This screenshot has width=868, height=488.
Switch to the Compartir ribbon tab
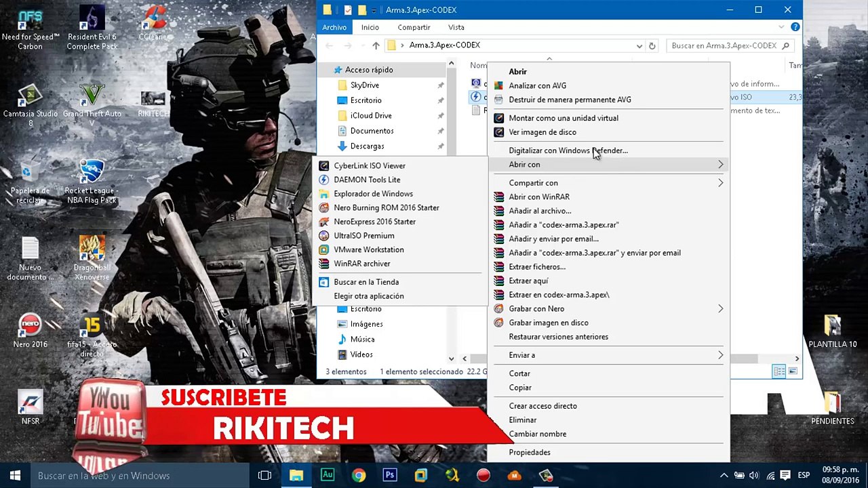pos(414,27)
